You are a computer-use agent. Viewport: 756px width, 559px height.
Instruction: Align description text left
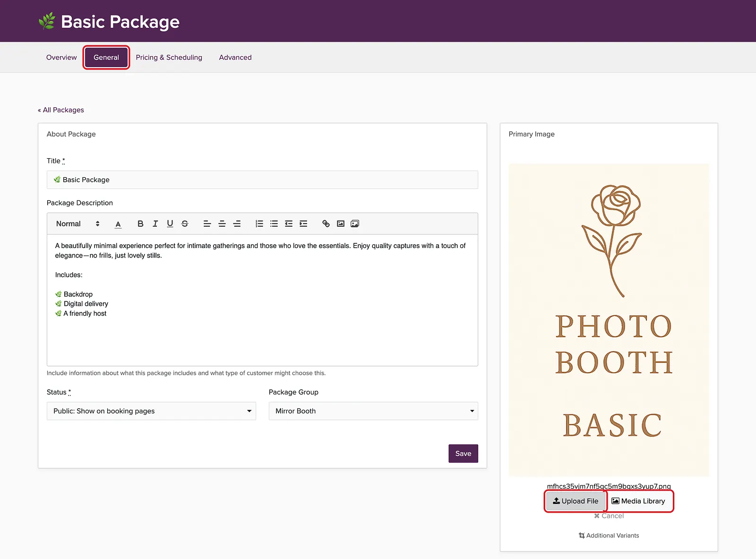click(207, 224)
